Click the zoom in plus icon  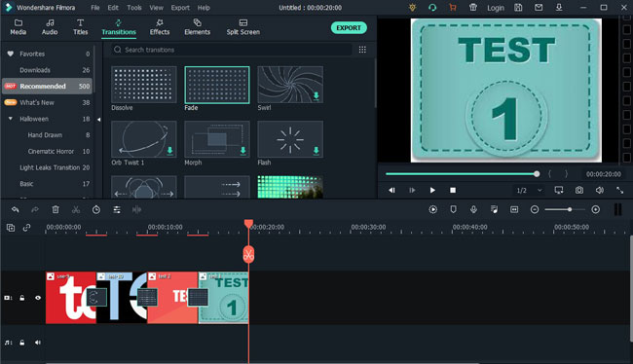click(x=595, y=209)
